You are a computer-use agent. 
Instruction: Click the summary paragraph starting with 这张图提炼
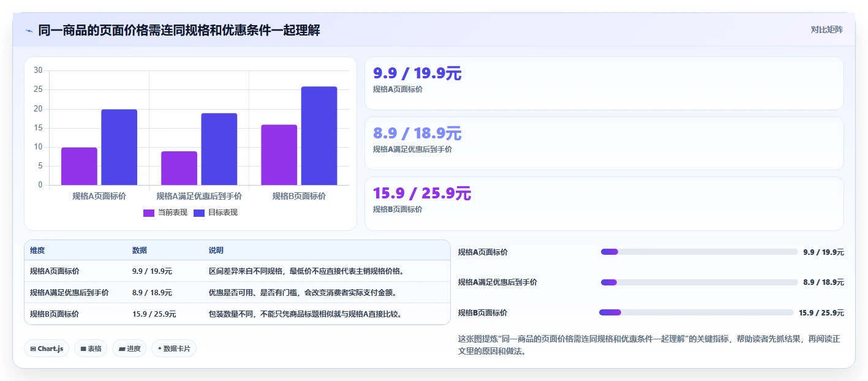[x=649, y=345]
